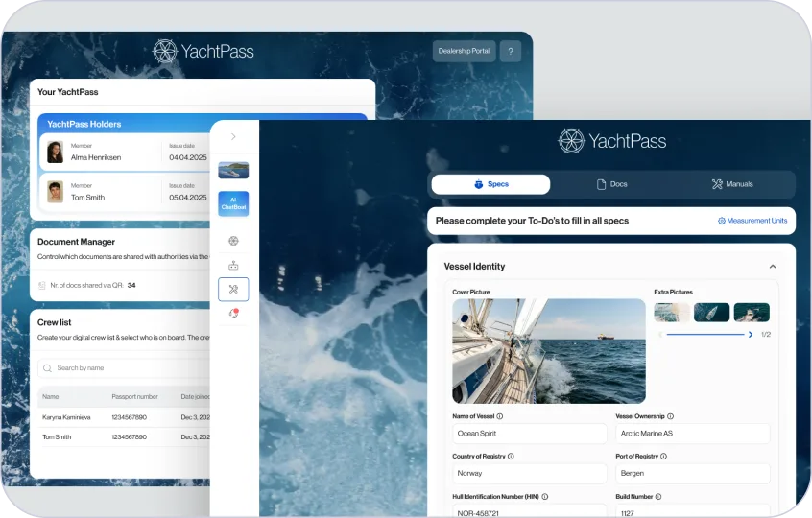Select the first extra picture thumbnail
Screen dimensions: 812x518
point(672,313)
